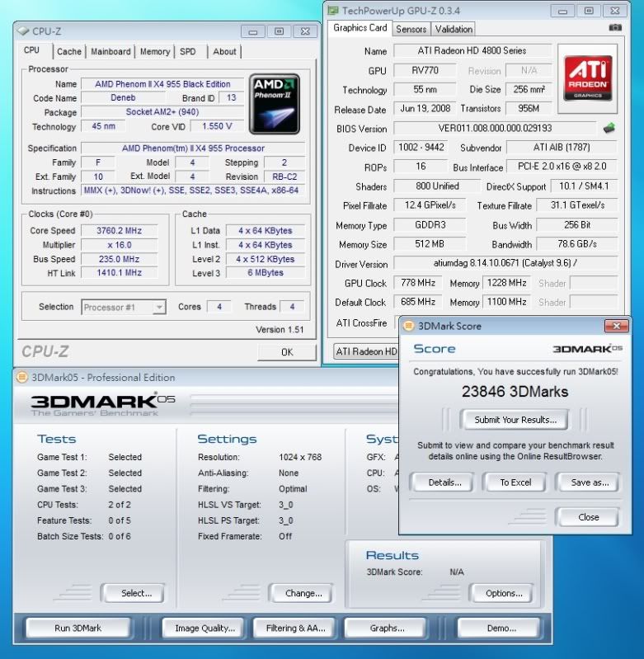Viewport: 644px width, 659px height.
Task: Minimize the CPU-Z window
Action: (x=252, y=31)
